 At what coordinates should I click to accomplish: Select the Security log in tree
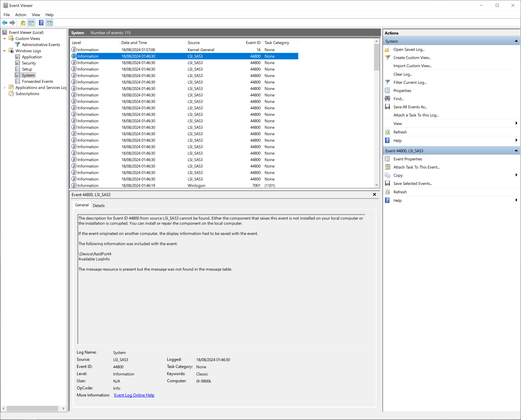(x=29, y=63)
